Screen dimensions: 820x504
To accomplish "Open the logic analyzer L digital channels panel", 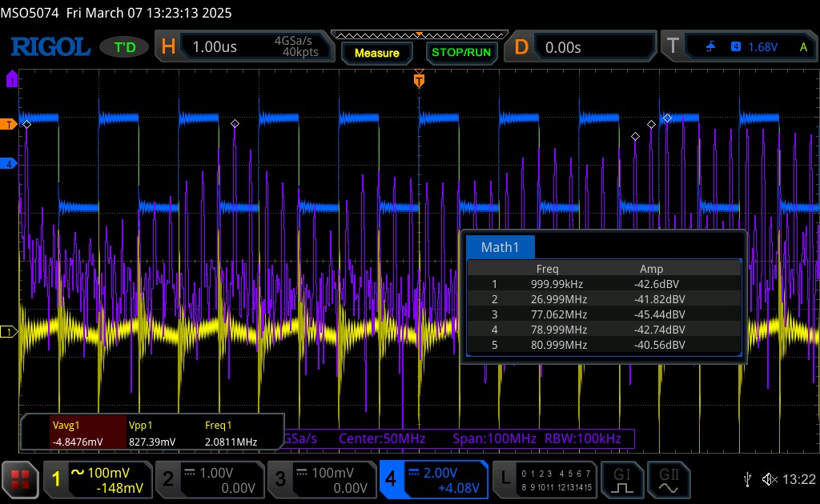I will point(545,479).
